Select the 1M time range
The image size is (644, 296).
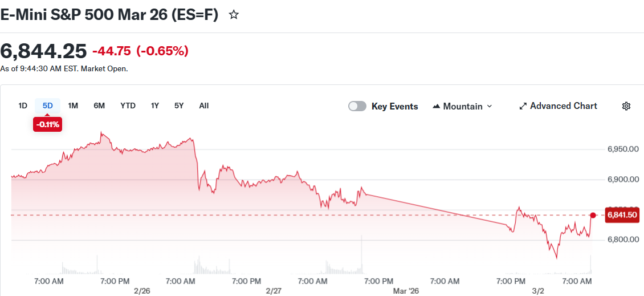(x=73, y=106)
